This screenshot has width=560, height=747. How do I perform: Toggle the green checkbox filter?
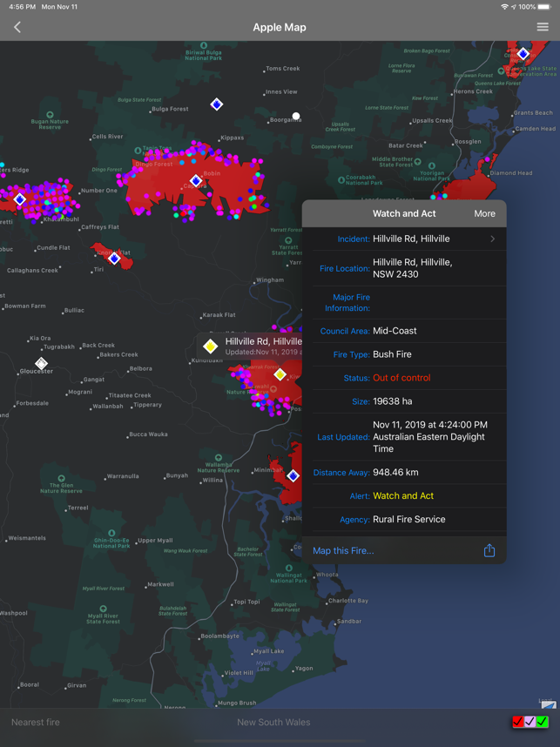(x=542, y=722)
